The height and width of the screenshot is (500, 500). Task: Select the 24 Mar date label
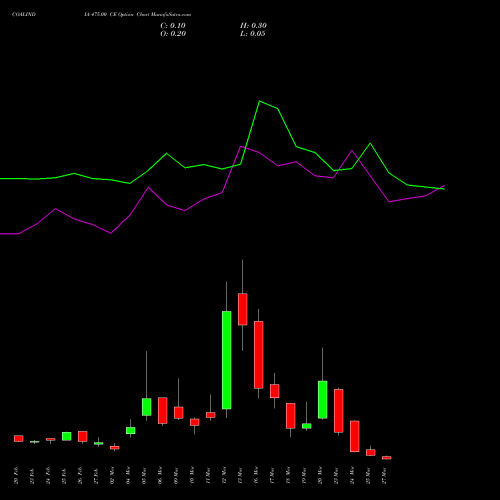coord(352,476)
